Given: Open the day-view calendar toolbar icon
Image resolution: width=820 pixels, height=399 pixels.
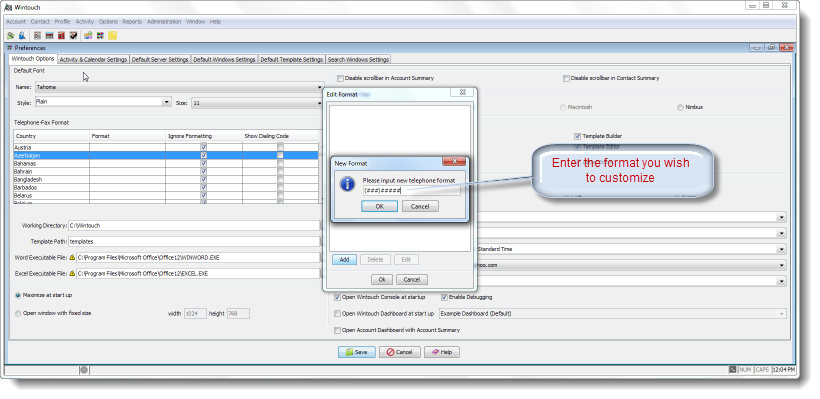Looking at the screenshot, I should coord(38,36).
